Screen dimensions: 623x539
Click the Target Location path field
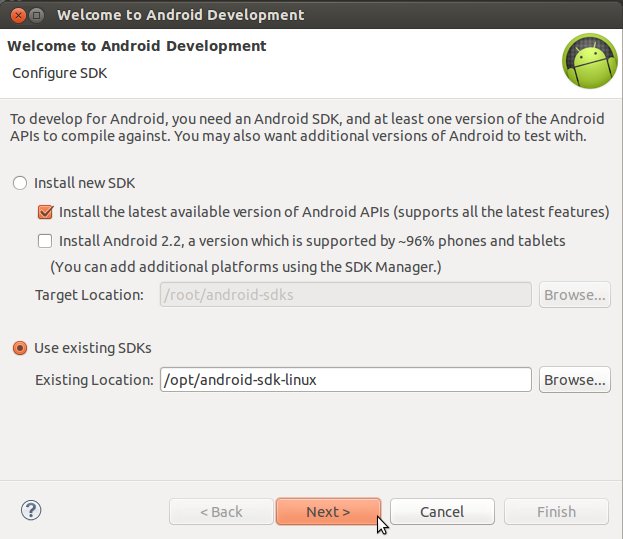tap(346, 295)
